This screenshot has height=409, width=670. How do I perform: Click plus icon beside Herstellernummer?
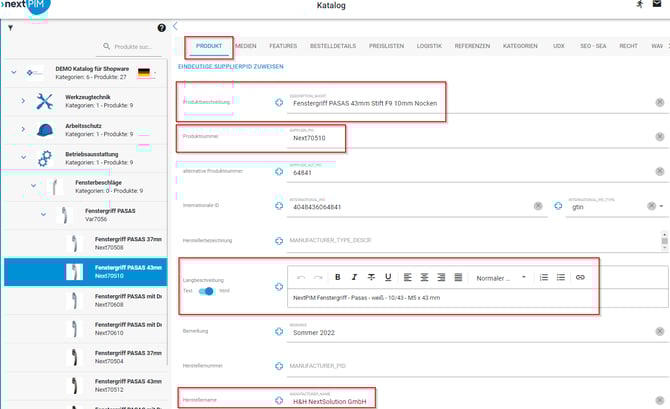click(x=279, y=366)
